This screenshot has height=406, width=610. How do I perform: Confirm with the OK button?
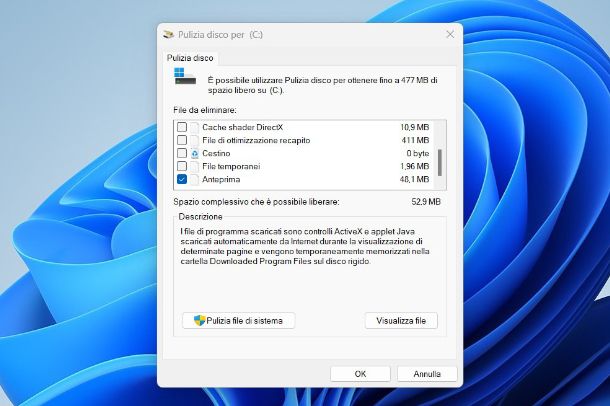[x=360, y=374]
